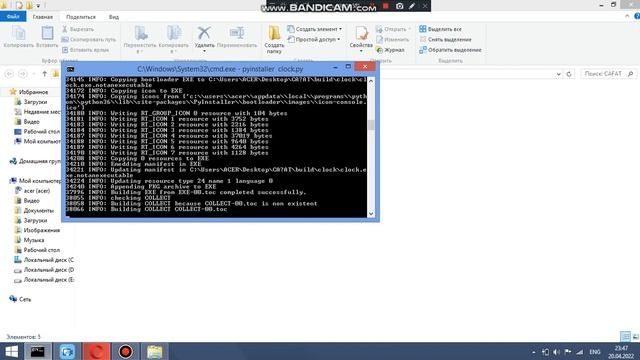640x360 pixels.
Task: Click the Вставить clipboard icon
Action: pyautogui.click(x=47, y=37)
